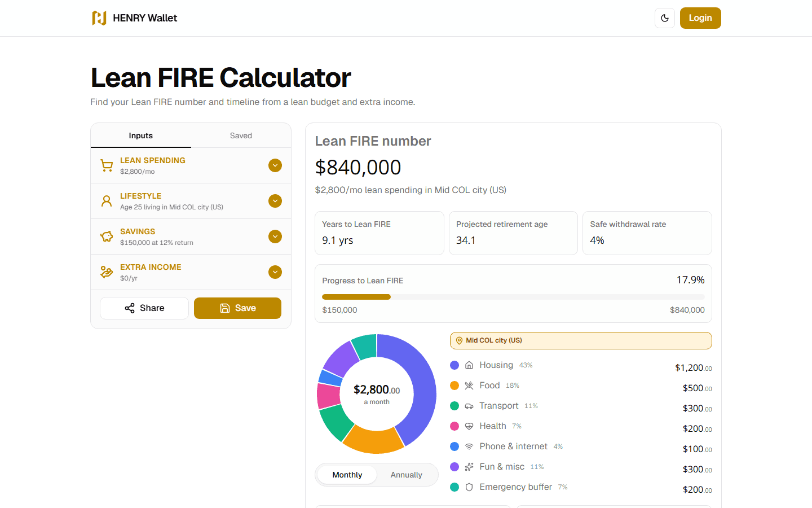
Task: Click the donut chart center $2,800.00 total
Action: pyautogui.click(x=377, y=390)
